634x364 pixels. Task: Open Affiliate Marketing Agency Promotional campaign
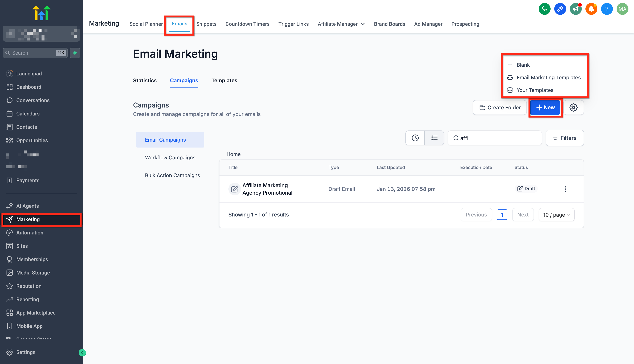point(267,189)
